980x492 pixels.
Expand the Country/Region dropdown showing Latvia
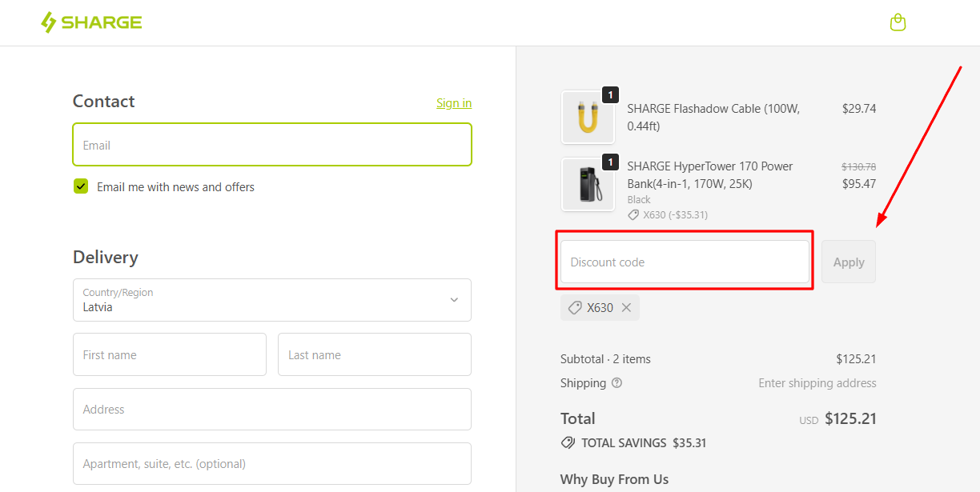tap(272, 300)
